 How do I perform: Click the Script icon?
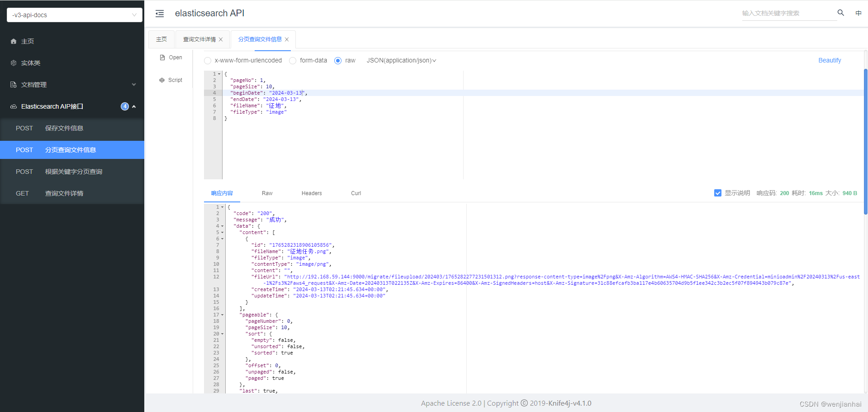pos(162,80)
